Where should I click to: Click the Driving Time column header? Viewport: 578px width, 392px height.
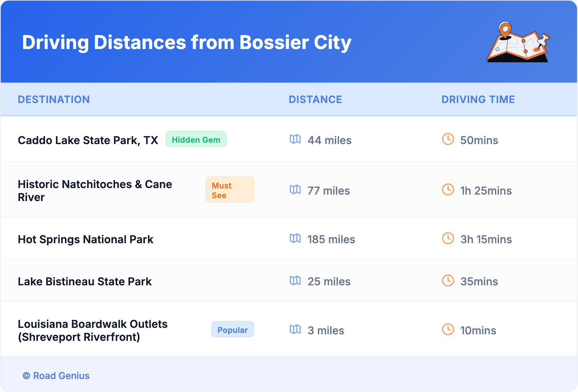(478, 99)
